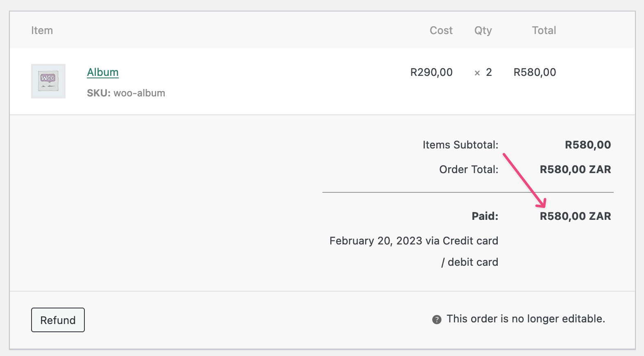This screenshot has width=644, height=356.
Task: Click the Order Total amount in ZAR
Action: (x=575, y=169)
